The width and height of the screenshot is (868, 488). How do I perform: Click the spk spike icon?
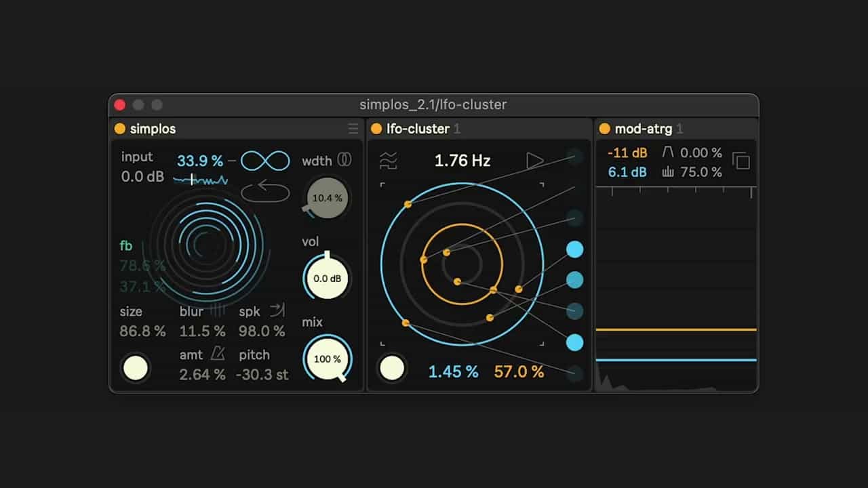click(x=277, y=311)
